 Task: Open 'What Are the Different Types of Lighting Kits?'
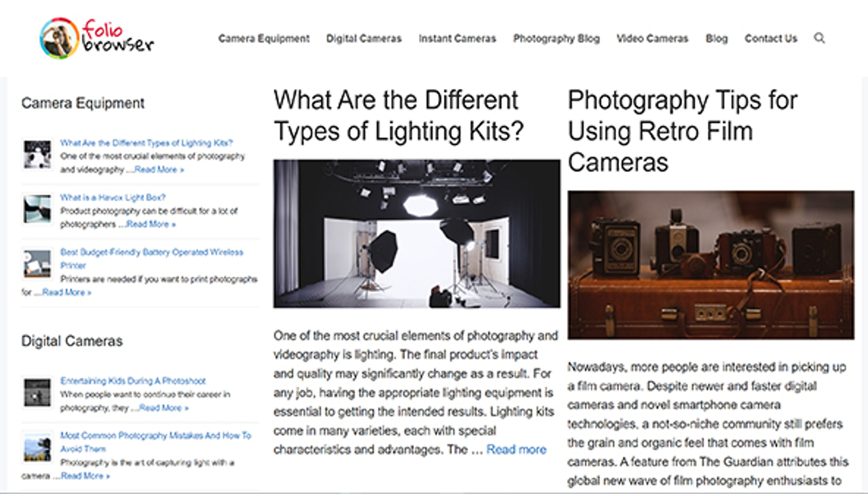pos(147,143)
